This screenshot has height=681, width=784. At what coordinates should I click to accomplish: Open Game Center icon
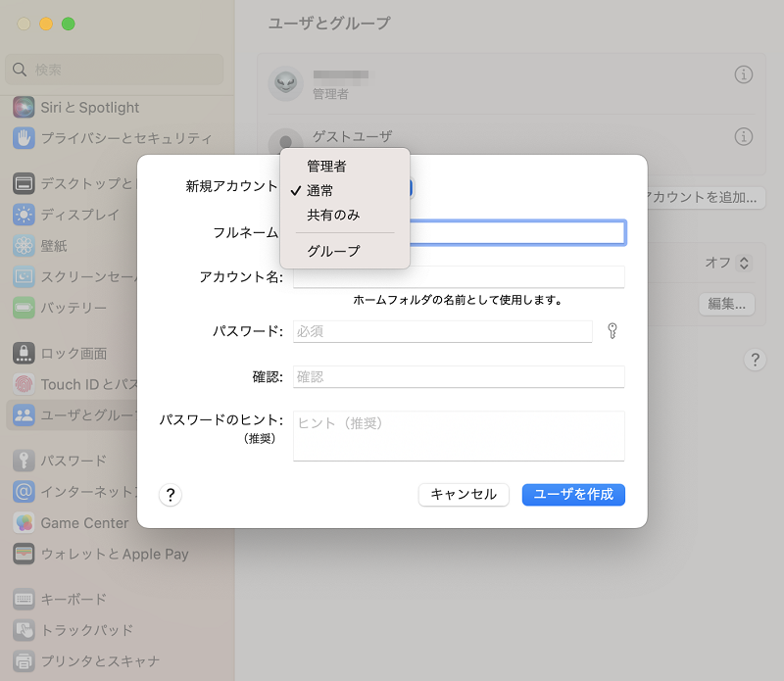pyautogui.click(x=24, y=522)
